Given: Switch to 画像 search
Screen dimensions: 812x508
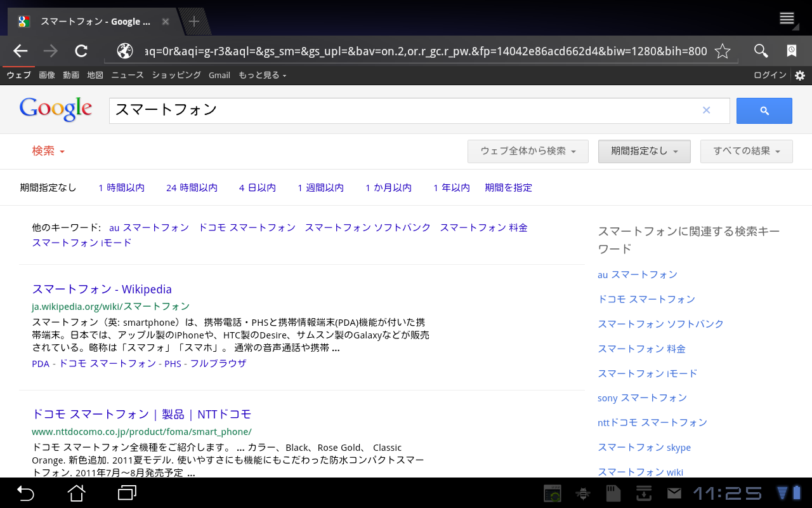Looking at the screenshot, I should click(x=47, y=75).
